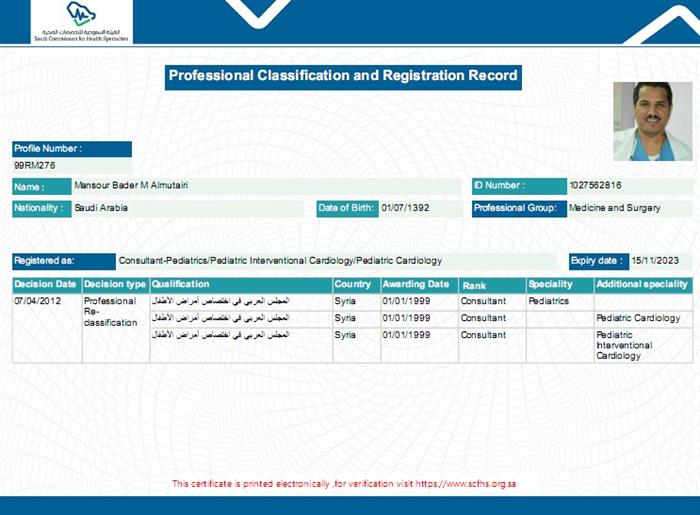Viewport: 700px width, 515px height.
Task: Click the Additional speciality column header
Action: [x=641, y=285]
